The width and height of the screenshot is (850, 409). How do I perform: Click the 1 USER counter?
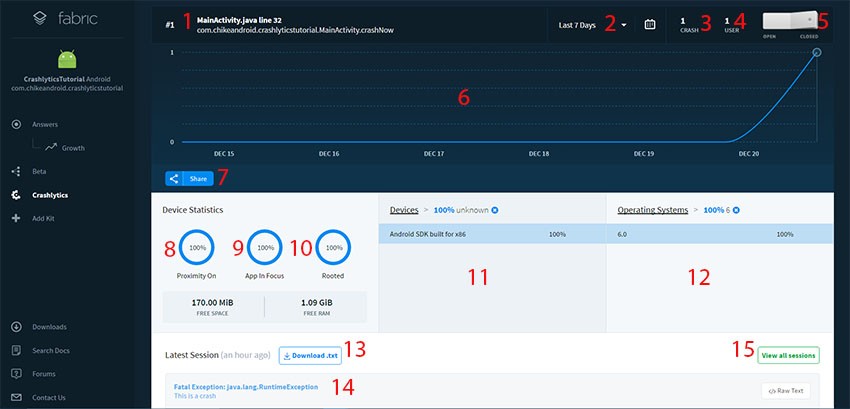(731, 25)
